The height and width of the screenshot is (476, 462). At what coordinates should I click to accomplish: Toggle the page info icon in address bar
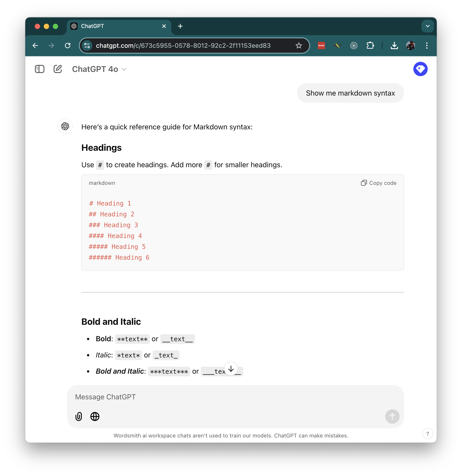click(x=87, y=46)
